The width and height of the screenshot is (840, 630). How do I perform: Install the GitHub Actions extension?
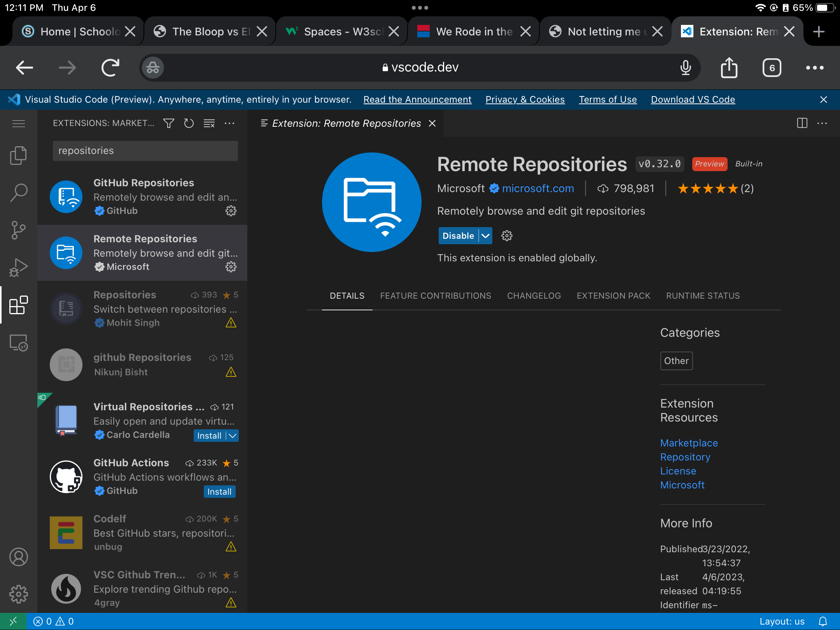coord(219,491)
